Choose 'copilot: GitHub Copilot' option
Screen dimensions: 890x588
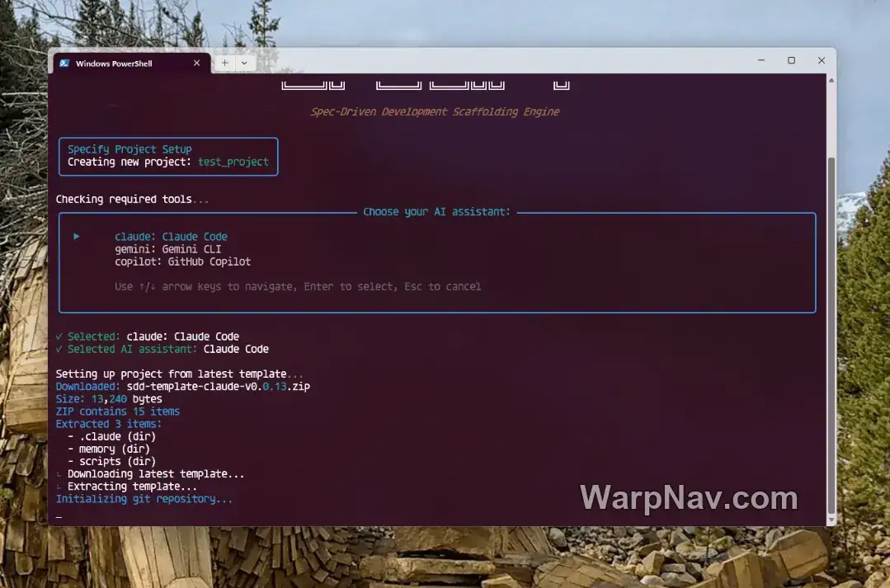click(183, 261)
